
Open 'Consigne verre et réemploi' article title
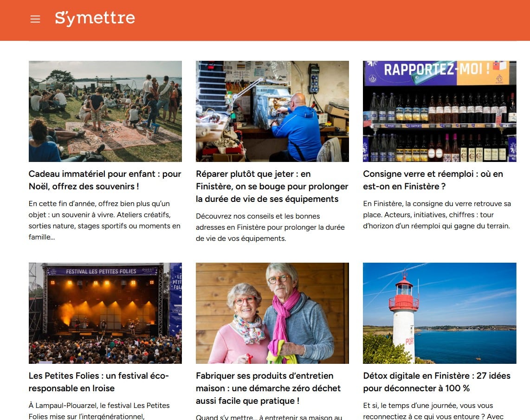click(433, 180)
